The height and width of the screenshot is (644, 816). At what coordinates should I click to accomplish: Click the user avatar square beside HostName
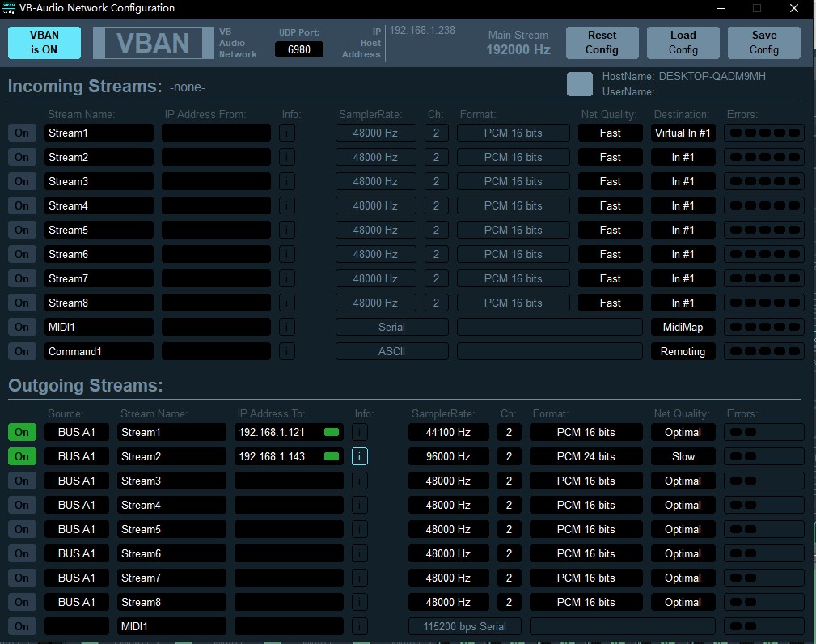tap(579, 84)
